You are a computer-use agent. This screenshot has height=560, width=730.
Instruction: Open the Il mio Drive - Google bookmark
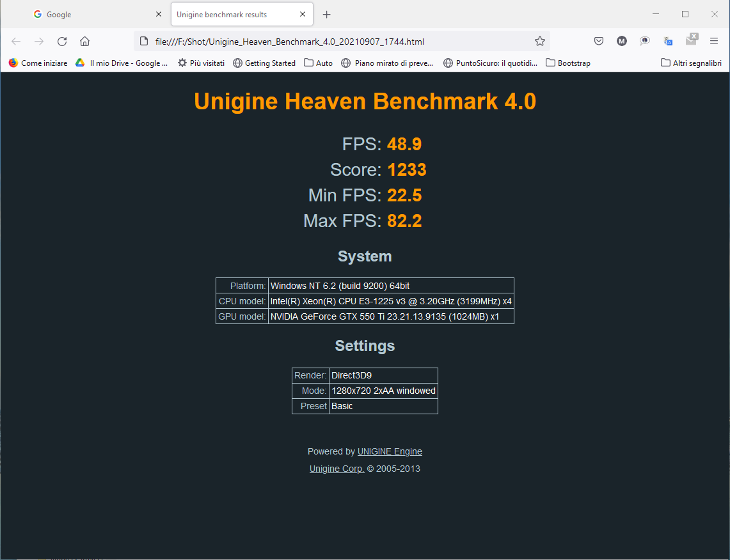tap(122, 63)
